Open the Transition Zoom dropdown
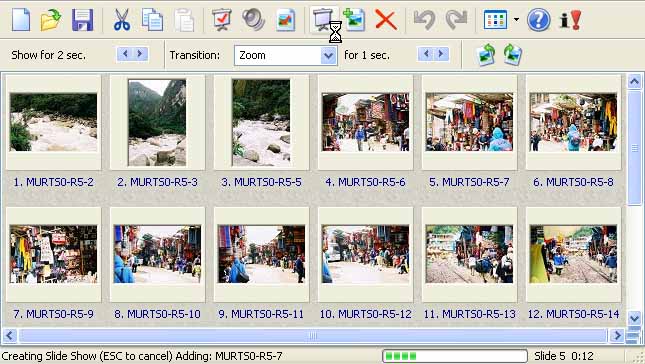 328,55
